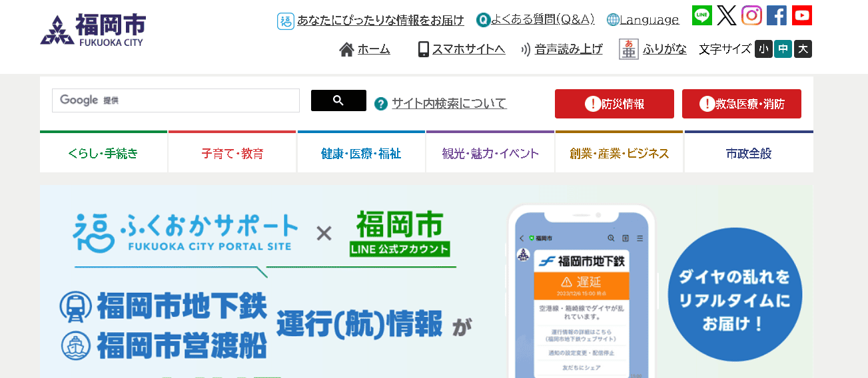Open the くらし・手続き tab
The height and width of the screenshot is (378, 868).
(x=103, y=152)
